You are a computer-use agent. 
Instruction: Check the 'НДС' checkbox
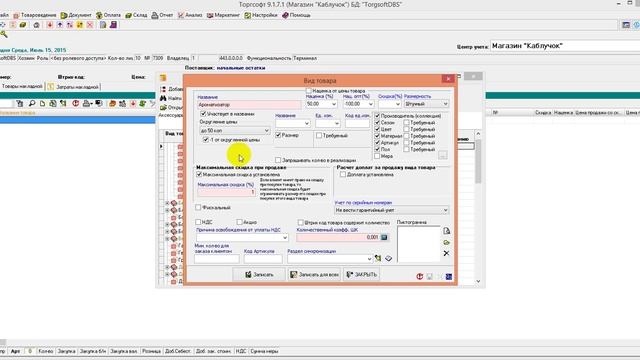point(198,222)
